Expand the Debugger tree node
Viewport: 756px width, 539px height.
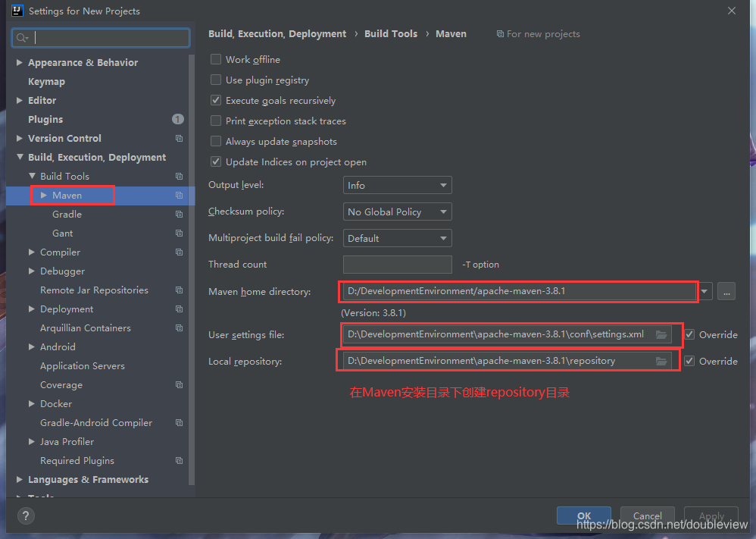(x=31, y=271)
